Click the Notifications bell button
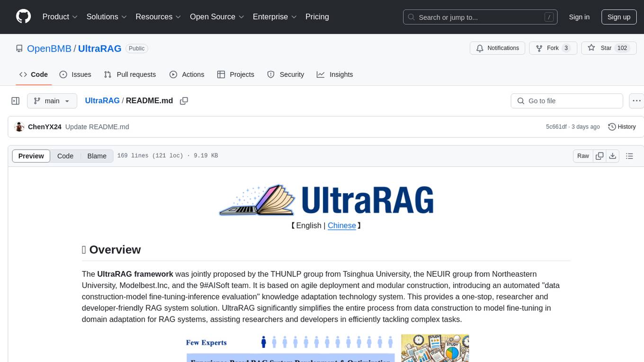644x362 pixels. point(497,48)
